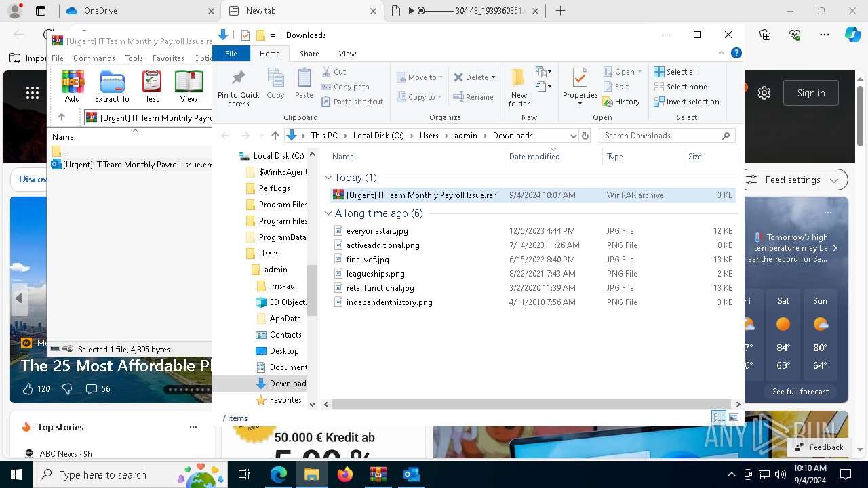Click the Sign in button in browser

[811, 94]
